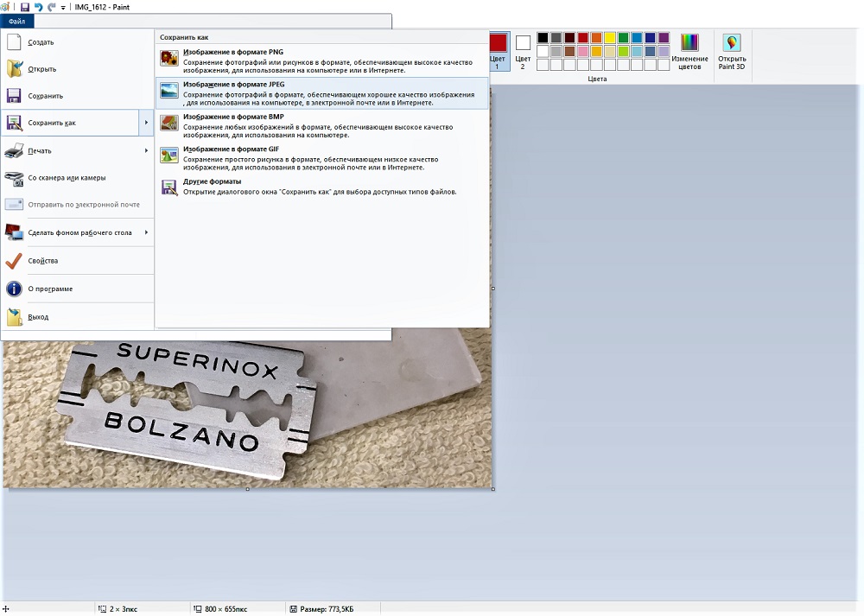
Task: Open О программе about dialog
Action: coord(77,289)
